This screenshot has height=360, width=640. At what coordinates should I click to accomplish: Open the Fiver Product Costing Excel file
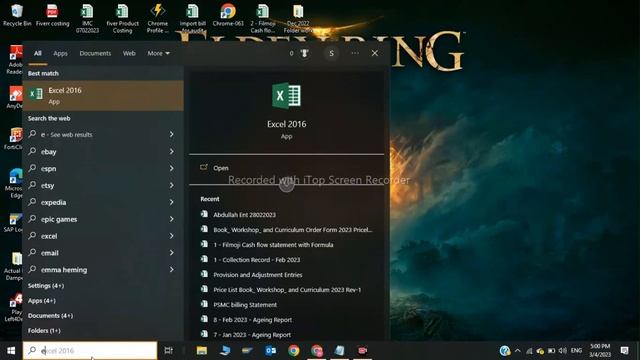point(122,18)
